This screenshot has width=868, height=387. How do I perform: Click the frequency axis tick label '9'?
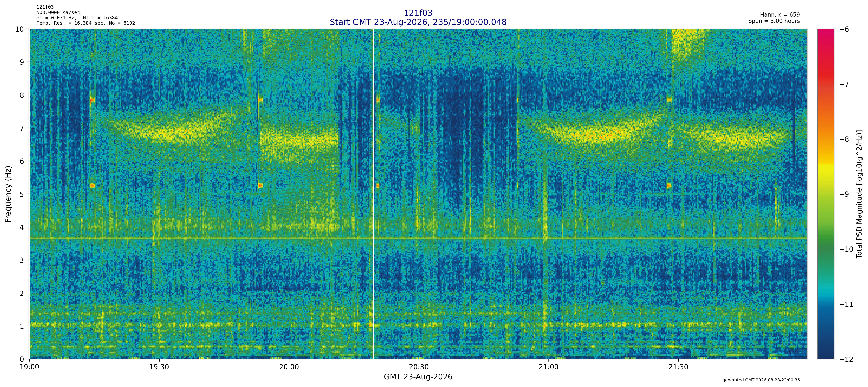22,62
